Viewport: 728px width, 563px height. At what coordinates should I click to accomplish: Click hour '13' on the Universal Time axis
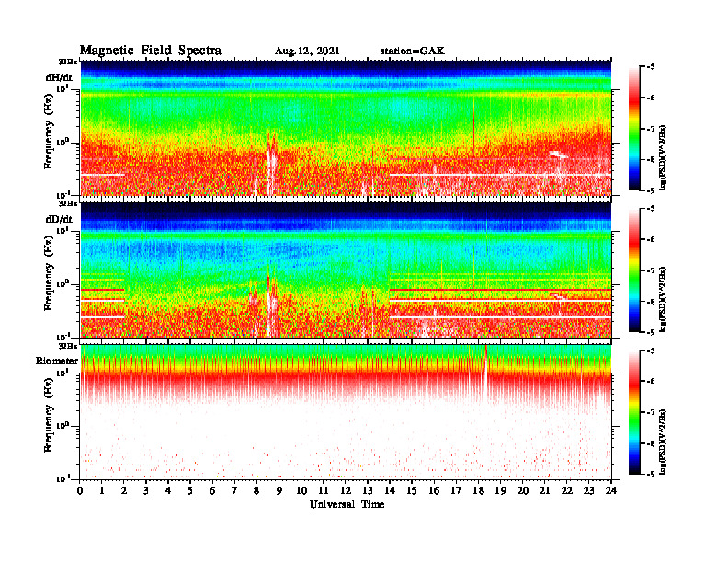(368, 490)
